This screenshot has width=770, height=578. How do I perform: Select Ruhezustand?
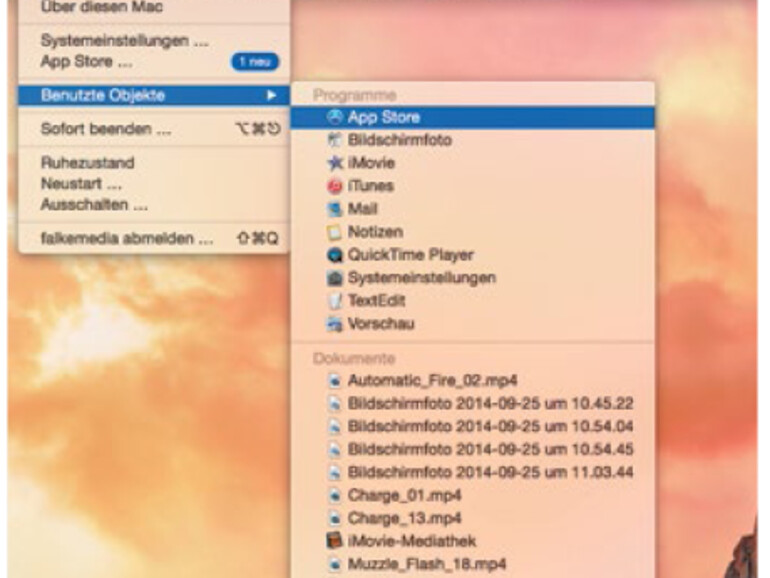[154, 163]
